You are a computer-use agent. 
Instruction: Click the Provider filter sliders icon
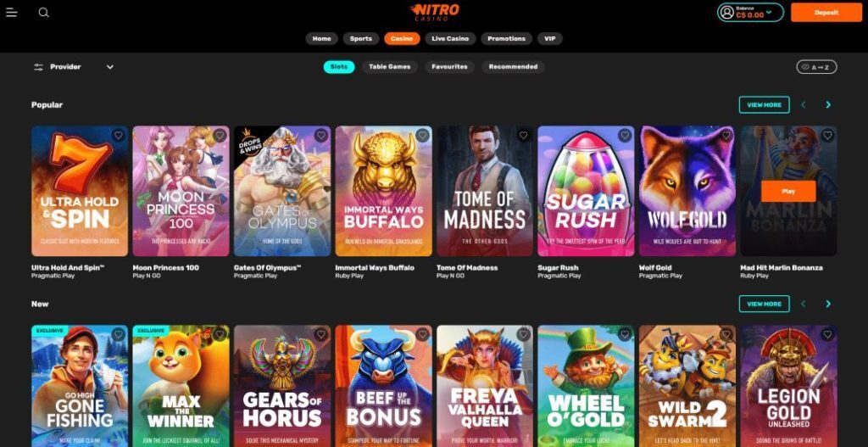point(38,67)
